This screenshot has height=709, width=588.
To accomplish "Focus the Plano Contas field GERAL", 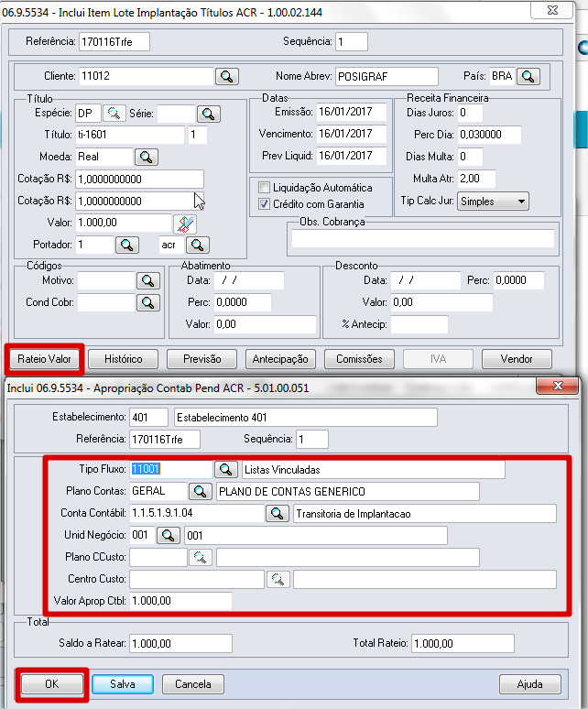I will click(x=158, y=491).
